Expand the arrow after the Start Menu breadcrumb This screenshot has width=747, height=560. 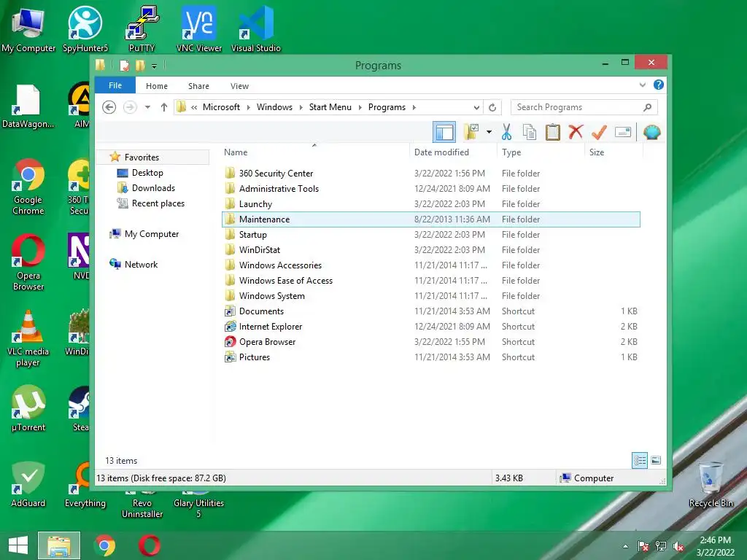pos(360,108)
